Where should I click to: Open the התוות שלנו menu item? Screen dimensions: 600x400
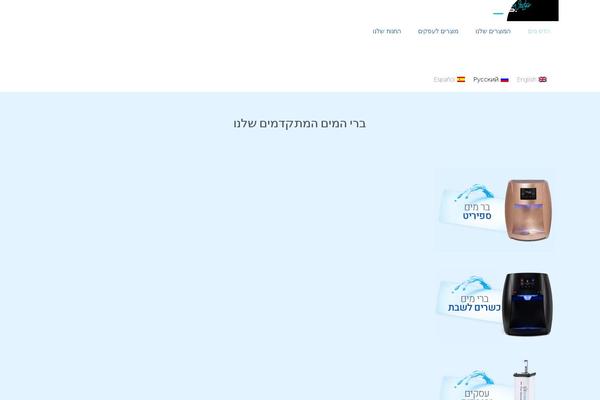click(387, 31)
